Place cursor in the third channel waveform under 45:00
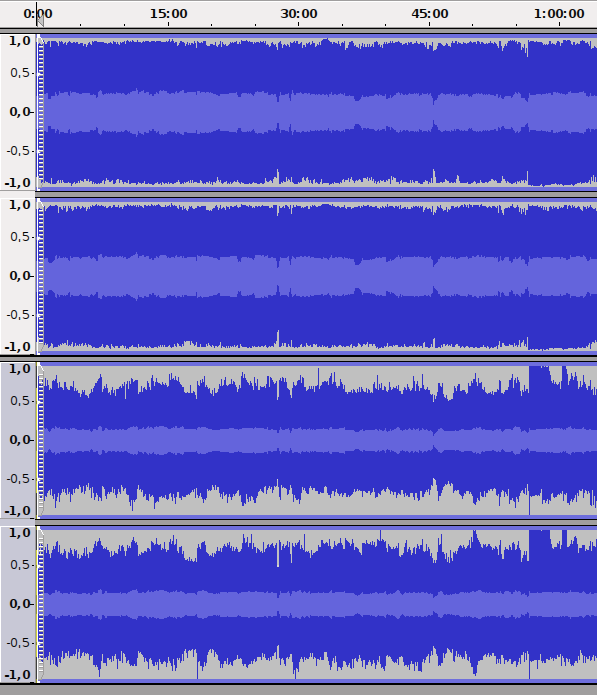Viewport: 597px width, 695px height. pyautogui.click(x=429, y=440)
